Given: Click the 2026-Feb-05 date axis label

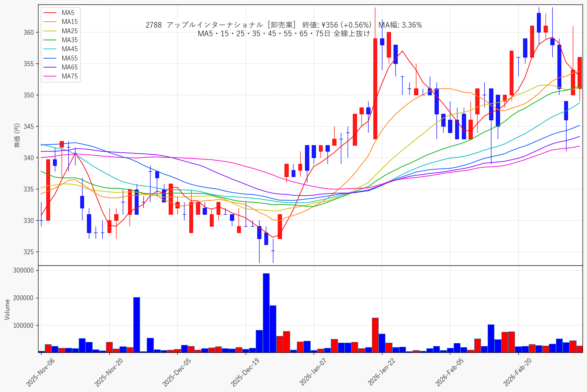Looking at the screenshot, I should pyautogui.click(x=450, y=372).
